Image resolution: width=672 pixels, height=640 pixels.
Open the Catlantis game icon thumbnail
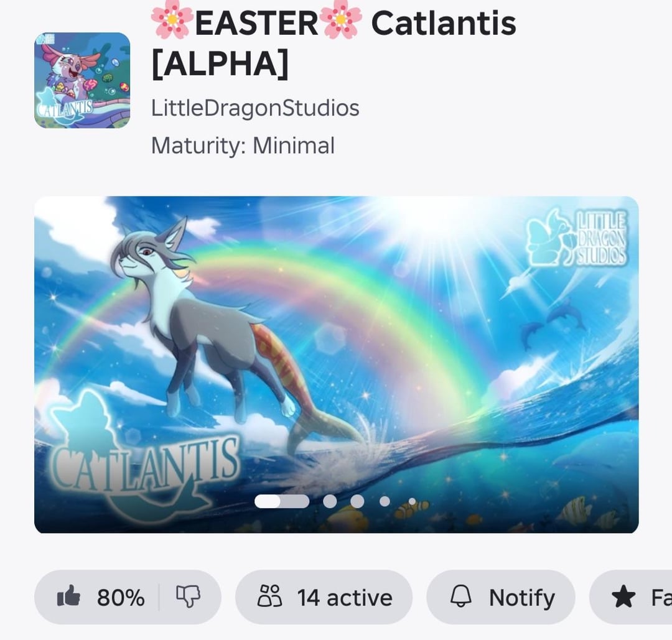82,80
